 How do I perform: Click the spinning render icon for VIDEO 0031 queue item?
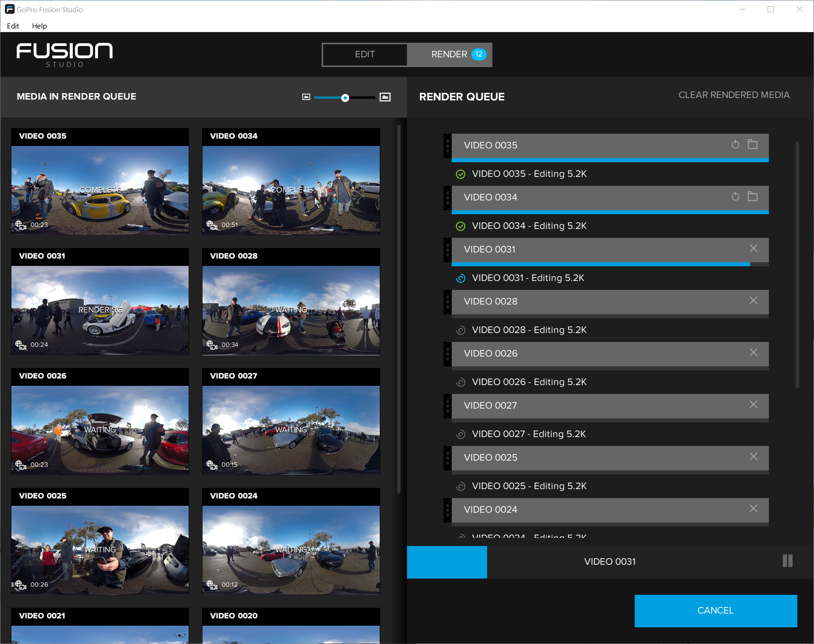click(461, 277)
